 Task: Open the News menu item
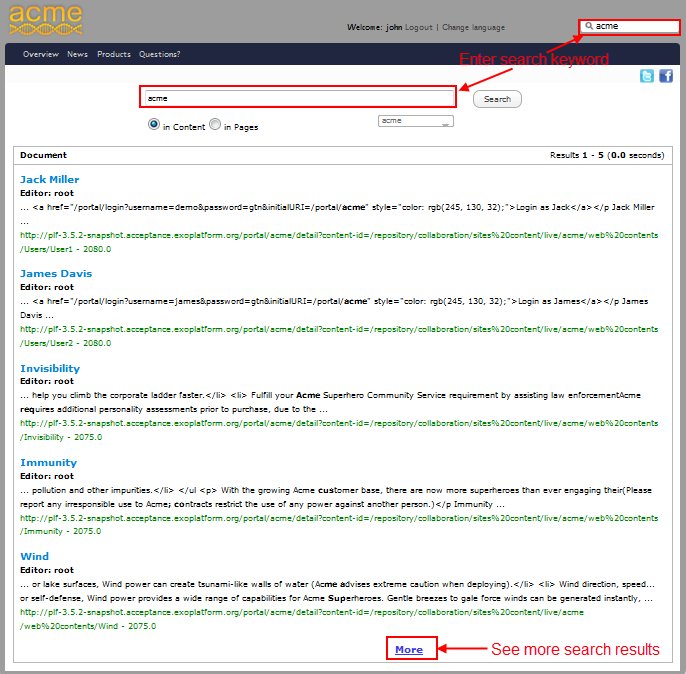click(x=77, y=54)
